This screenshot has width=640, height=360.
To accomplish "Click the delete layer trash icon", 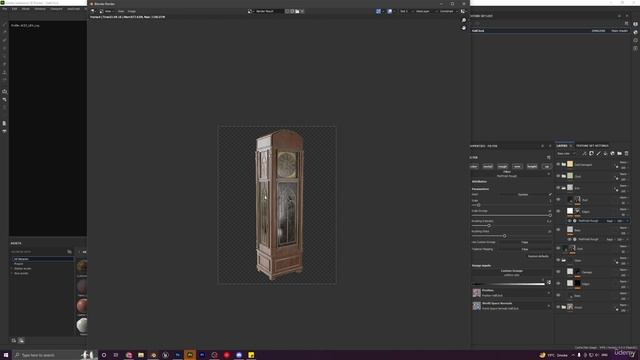I will [627, 153].
